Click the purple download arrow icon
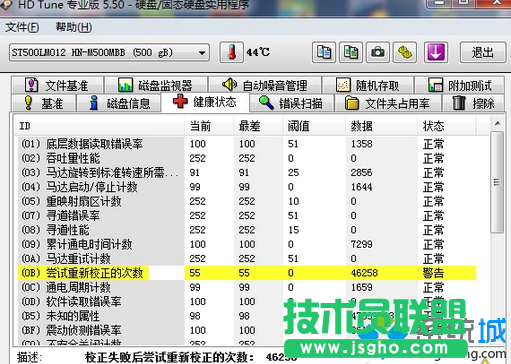The image size is (511, 364). (x=436, y=52)
